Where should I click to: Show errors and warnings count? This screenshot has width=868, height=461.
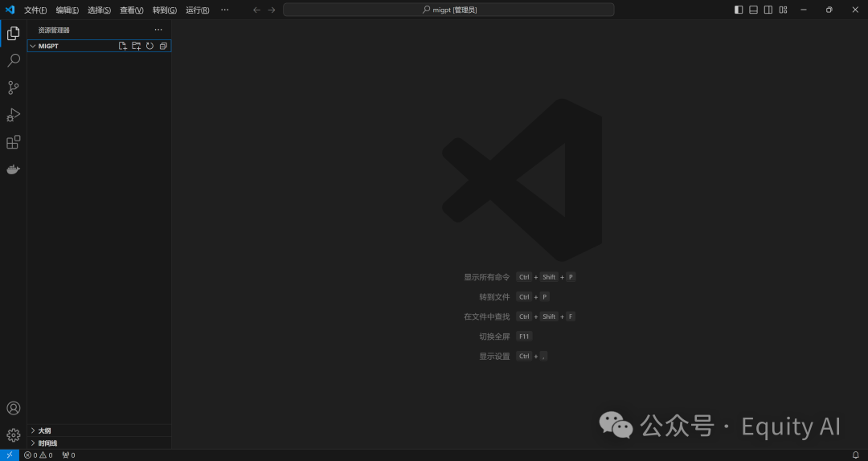[39, 455]
